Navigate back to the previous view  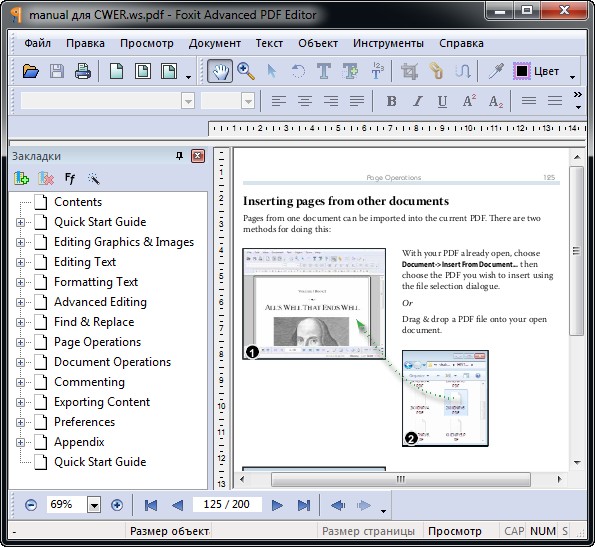tap(338, 505)
